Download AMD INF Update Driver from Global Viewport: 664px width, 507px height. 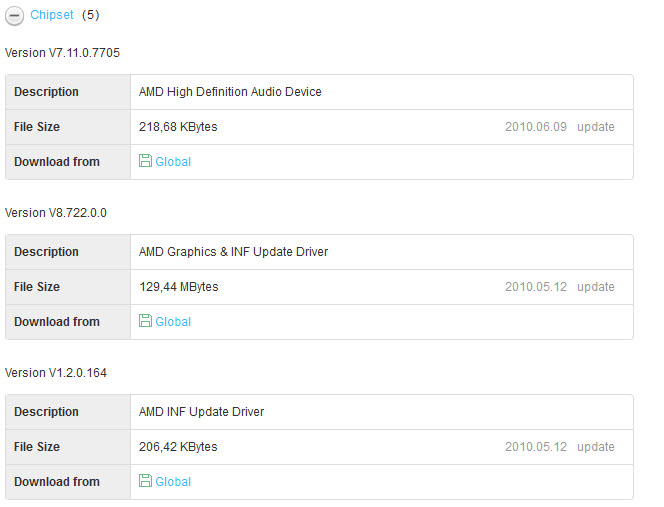[x=173, y=482]
